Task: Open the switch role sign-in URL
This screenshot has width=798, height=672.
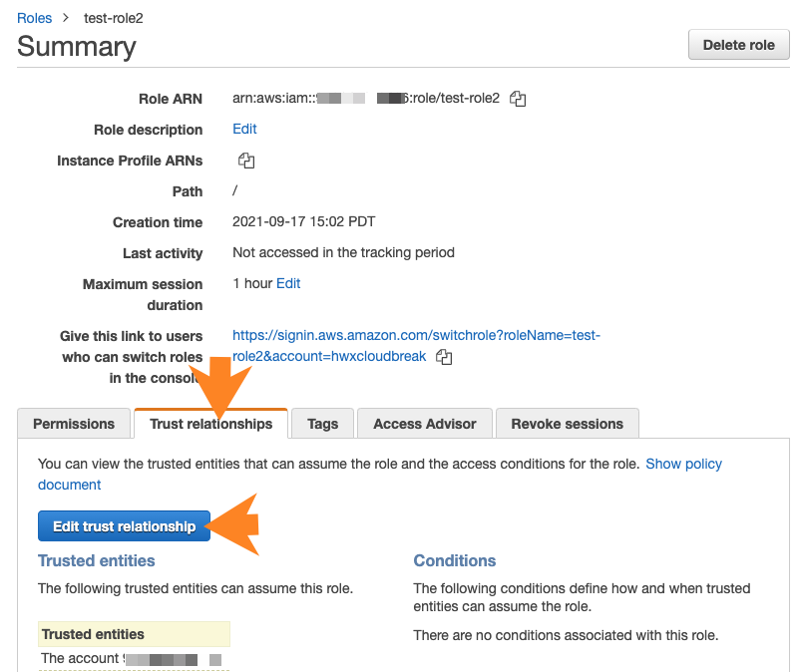Action: point(416,346)
